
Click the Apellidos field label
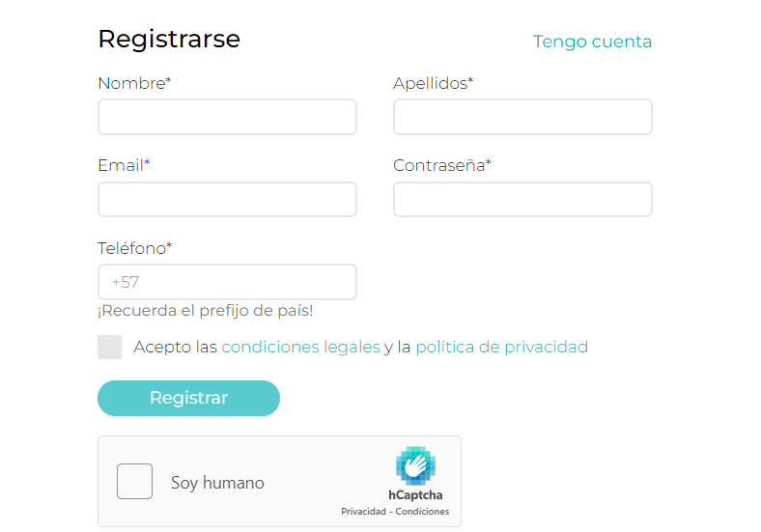[433, 84]
